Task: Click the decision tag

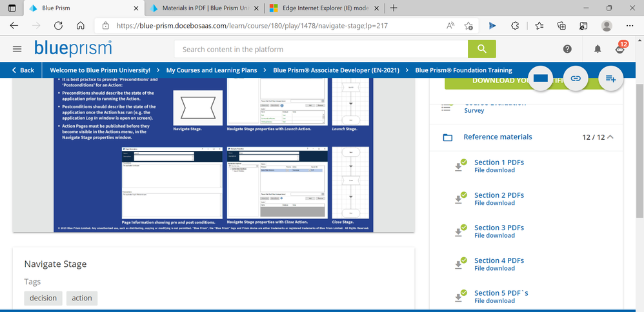Action: point(43,298)
